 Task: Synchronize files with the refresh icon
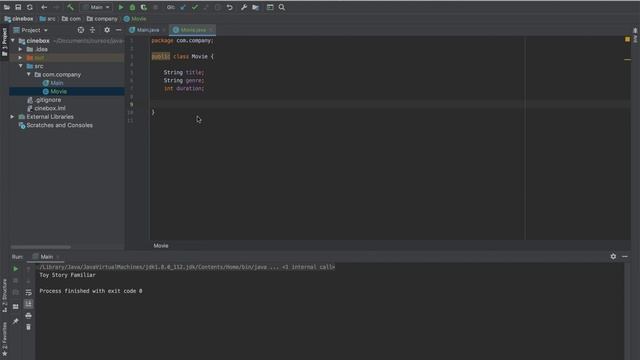pos(30,7)
